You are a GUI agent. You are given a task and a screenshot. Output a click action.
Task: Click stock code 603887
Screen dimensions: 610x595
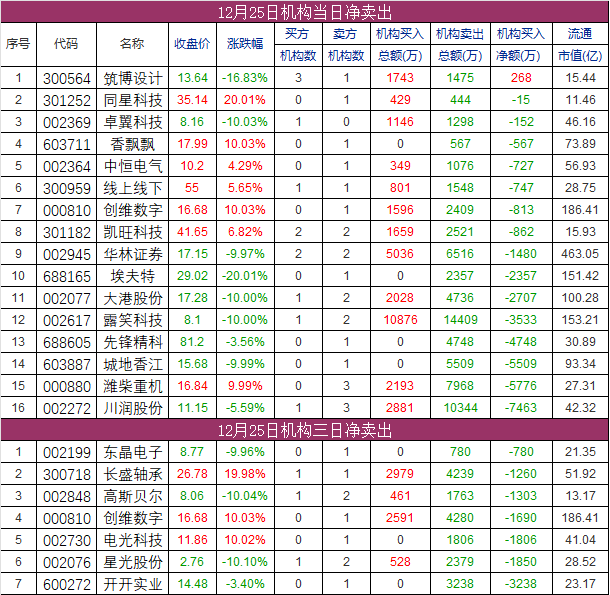[67, 365]
